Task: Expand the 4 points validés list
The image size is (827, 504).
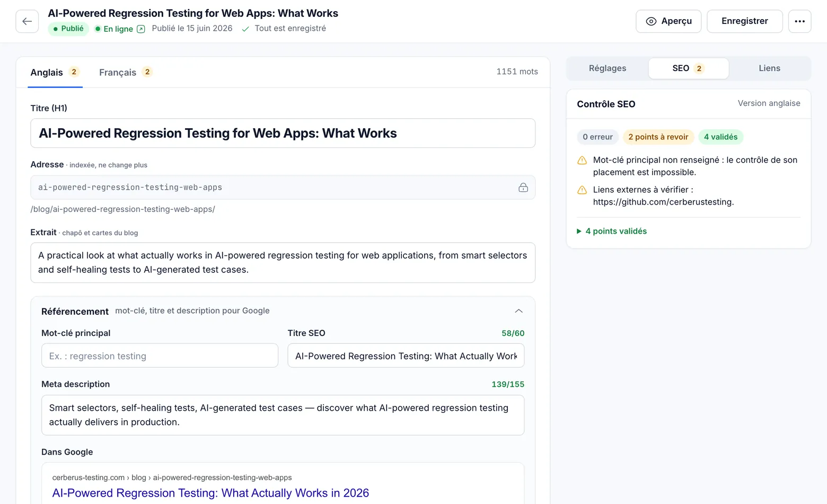Action: pos(612,231)
